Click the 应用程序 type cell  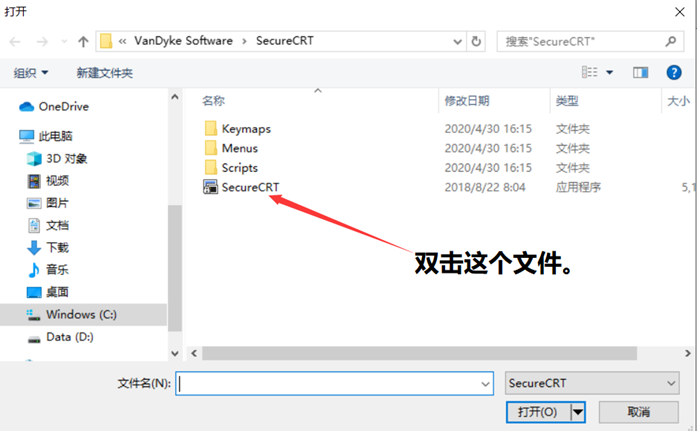point(578,187)
